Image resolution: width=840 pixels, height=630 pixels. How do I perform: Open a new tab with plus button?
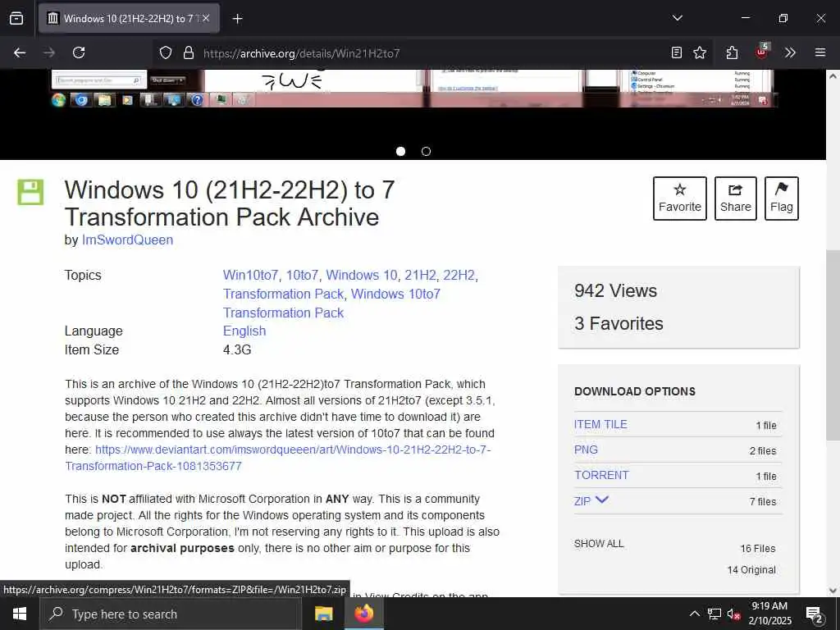click(237, 19)
